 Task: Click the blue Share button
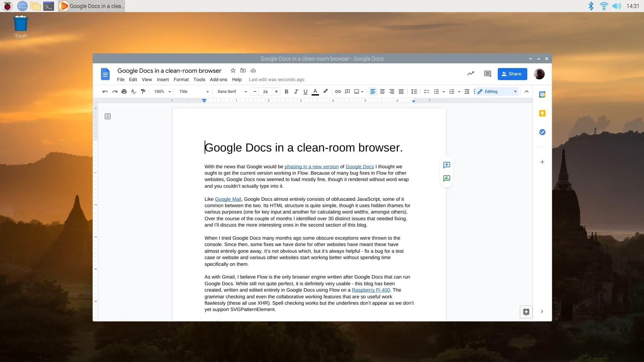coord(512,74)
